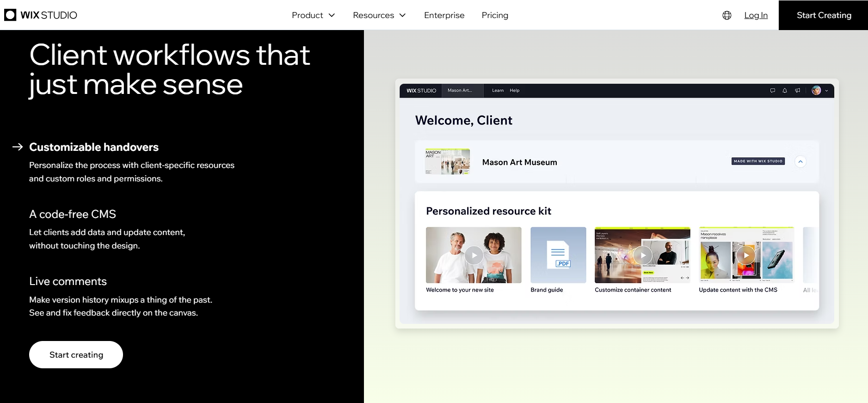Screen dimensions: 868x403
Task: Play the Update content with the CMS video
Action: pyautogui.click(x=746, y=255)
